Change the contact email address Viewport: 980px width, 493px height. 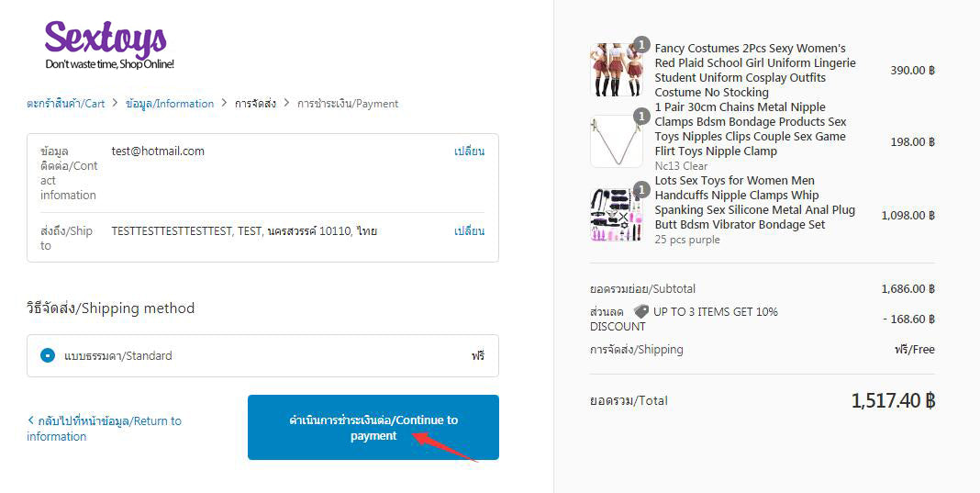(x=469, y=151)
